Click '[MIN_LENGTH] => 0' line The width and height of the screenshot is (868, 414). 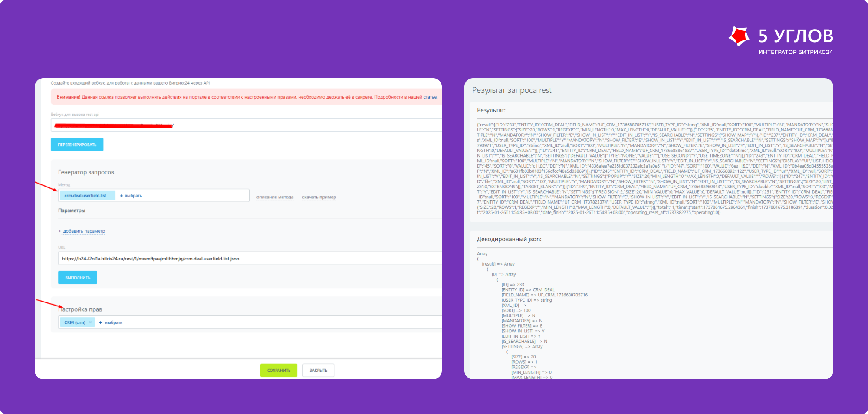[x=532, y=372]
